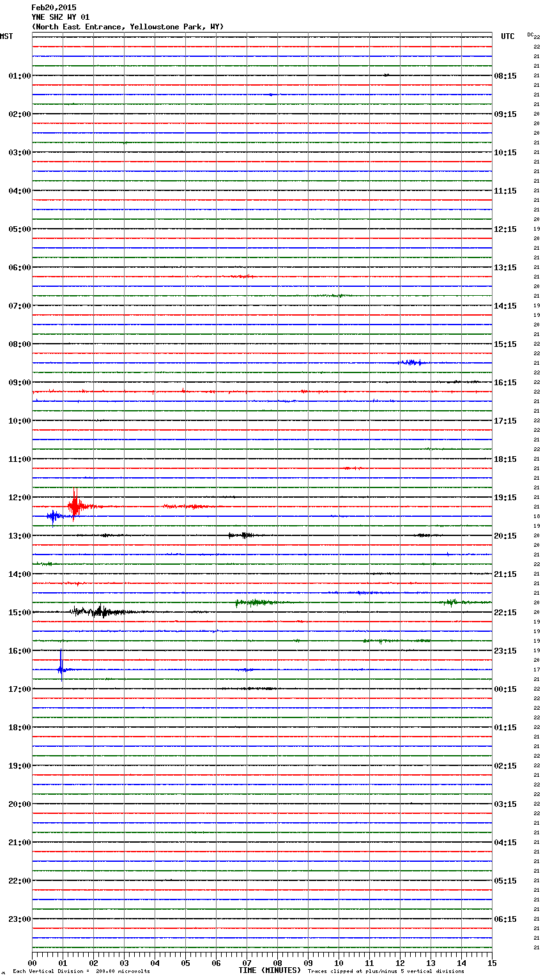Click the 11:00 MST time label
The height and width of the screenshot is (980, 543).
click(20, 459)
